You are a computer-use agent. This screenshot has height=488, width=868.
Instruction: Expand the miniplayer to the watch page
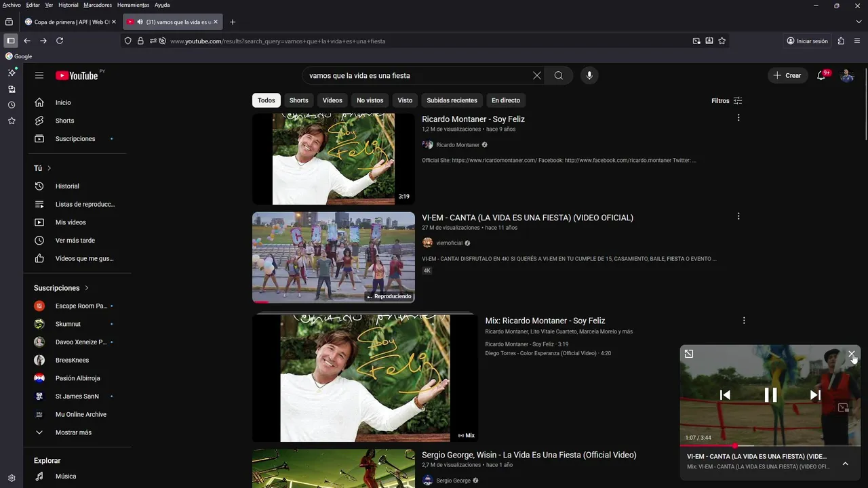pos(689,354)
